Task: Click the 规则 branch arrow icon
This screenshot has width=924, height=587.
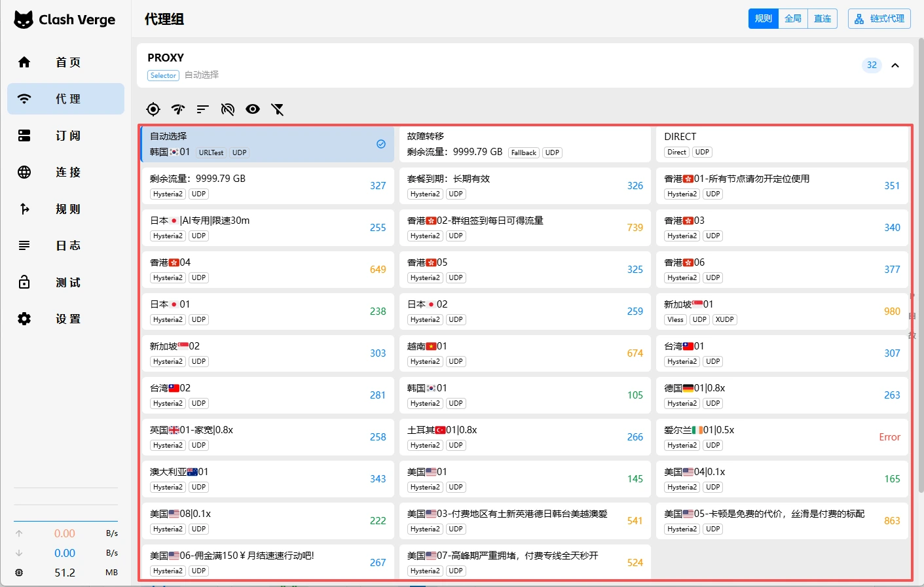Action: coord(24,209)
